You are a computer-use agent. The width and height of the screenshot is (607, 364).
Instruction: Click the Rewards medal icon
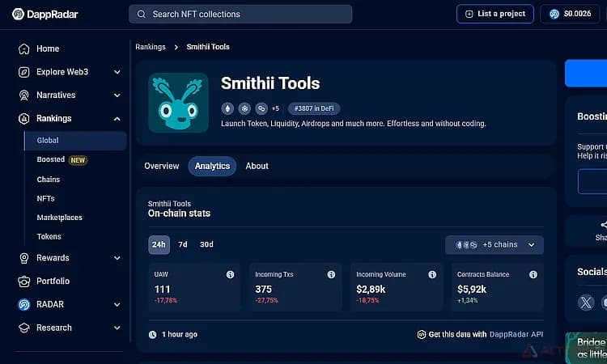point(24,258)
